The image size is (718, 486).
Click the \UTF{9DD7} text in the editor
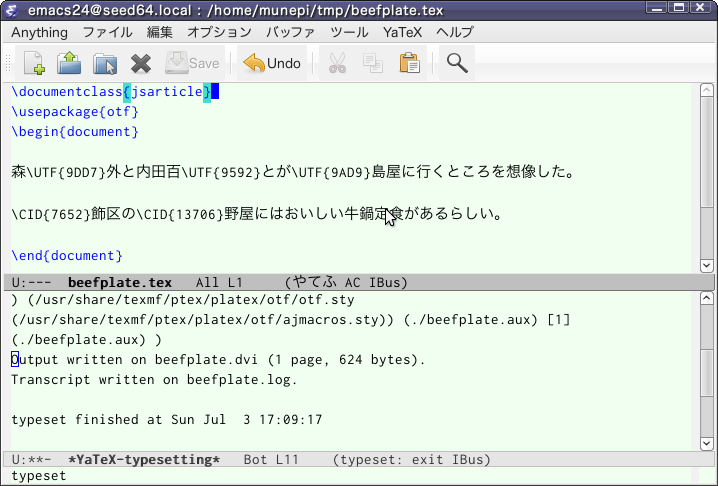point(66,172)
